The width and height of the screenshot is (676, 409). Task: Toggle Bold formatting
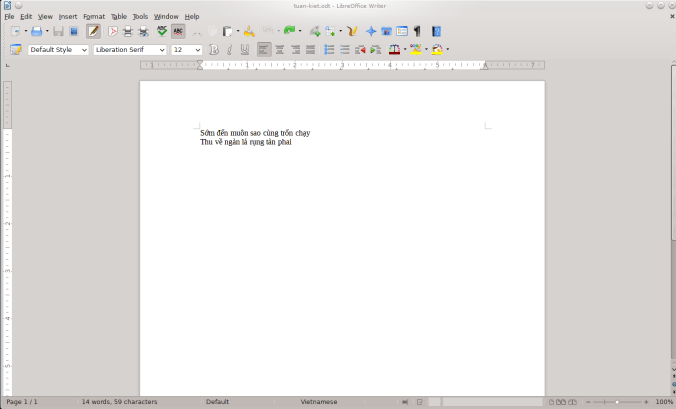213,50
